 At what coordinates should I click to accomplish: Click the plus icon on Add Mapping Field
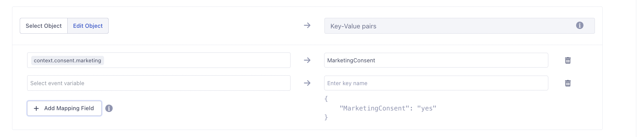36,108
